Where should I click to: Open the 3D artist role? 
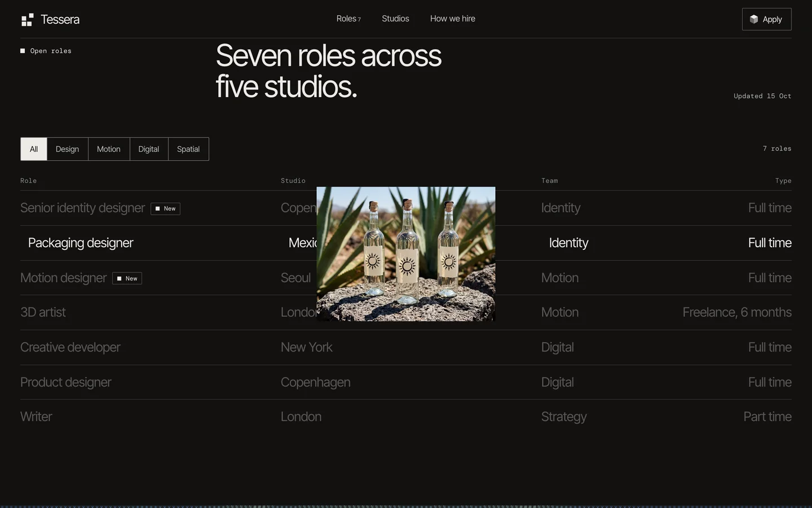pyautogui.click(x=406, y=313)
